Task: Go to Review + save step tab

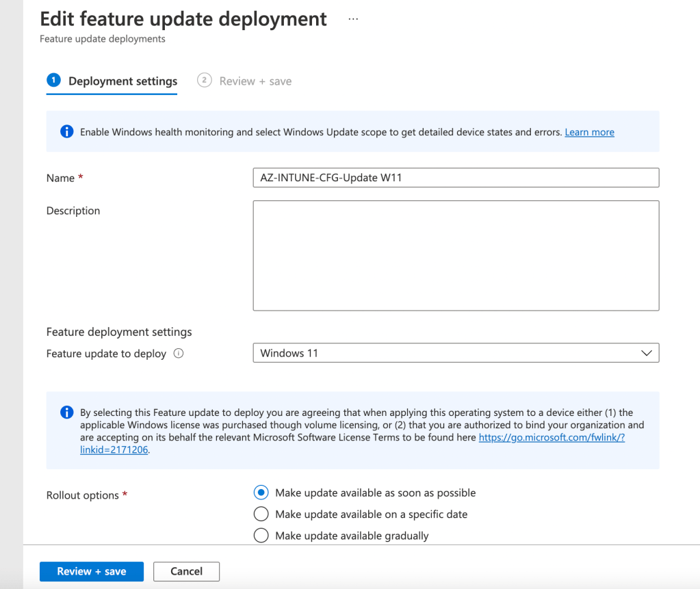Action: pyautogui.click(x=255, y=81)
